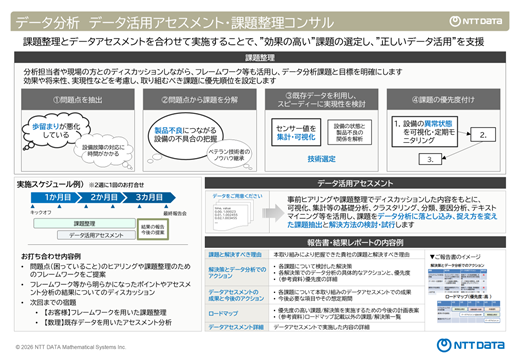Click priority box 1. 設備の異常状態を可視化
The width and height of the screenshot is (520, 360).
coord(424,132)
